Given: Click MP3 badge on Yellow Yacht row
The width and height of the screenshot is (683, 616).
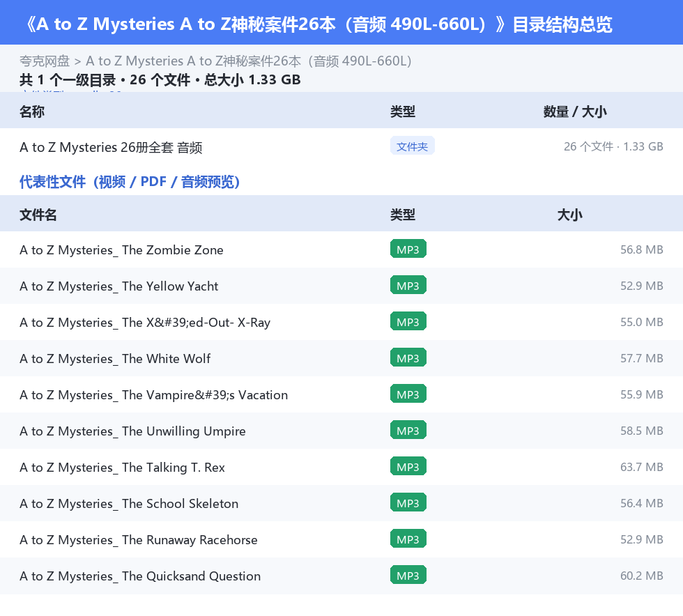Looking at the screenshot, I should (x=408, y=285).
